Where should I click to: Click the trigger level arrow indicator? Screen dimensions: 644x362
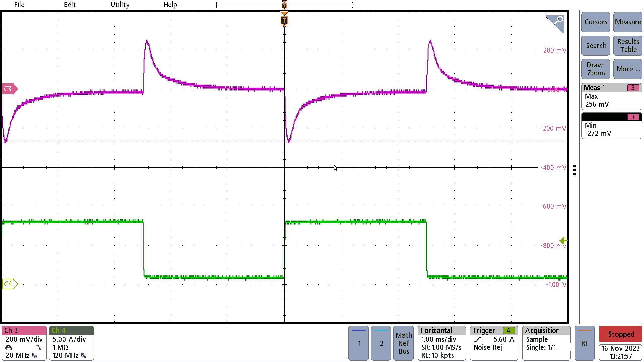click(x=563, y=241)
